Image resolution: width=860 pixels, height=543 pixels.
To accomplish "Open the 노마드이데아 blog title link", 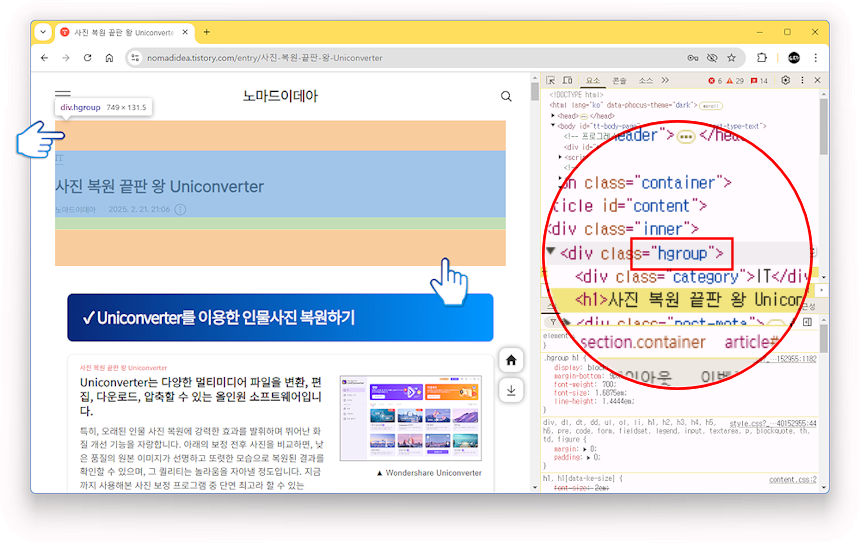I will (x=280, y=96).
